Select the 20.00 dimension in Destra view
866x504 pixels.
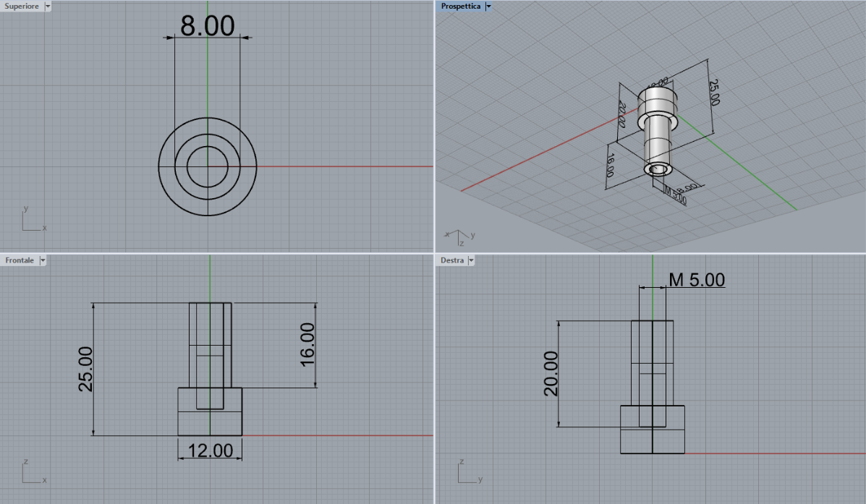pyautogui.click(x=551, y=374)
